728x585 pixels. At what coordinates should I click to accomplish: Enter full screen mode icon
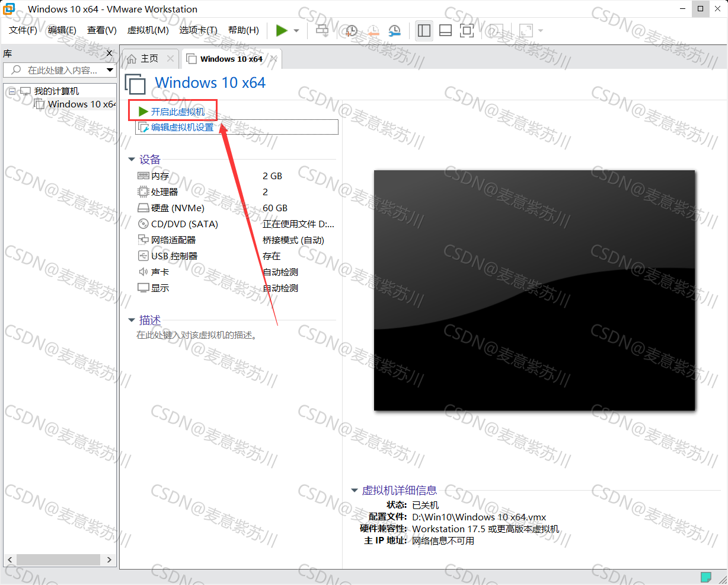point(467,30)
